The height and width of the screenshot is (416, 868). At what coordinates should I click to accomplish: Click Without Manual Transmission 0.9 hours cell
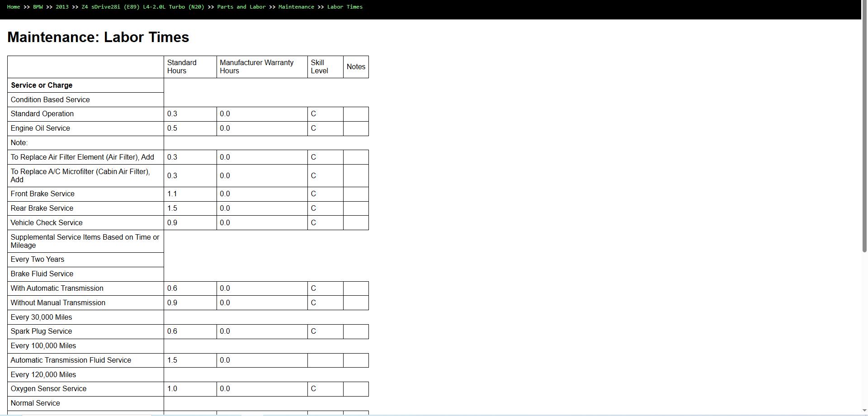pos(190,303)
